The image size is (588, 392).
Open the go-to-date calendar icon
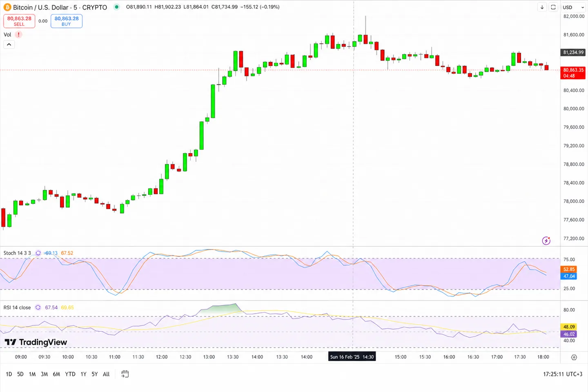125,374
